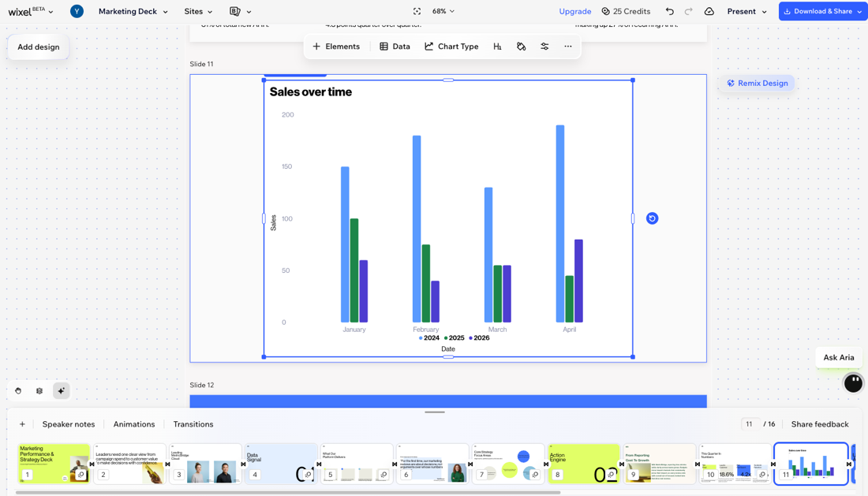Click transition marker between slides 1 and 2
Image resolution: width=868 pixels, height=496 pixels.
(92, 464)
